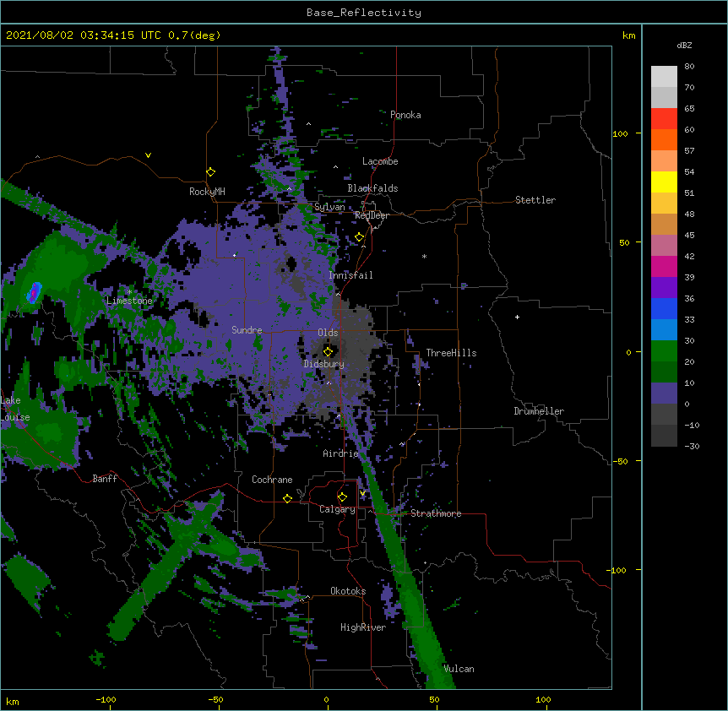Click the Cochrane town label

click(272, 480)
